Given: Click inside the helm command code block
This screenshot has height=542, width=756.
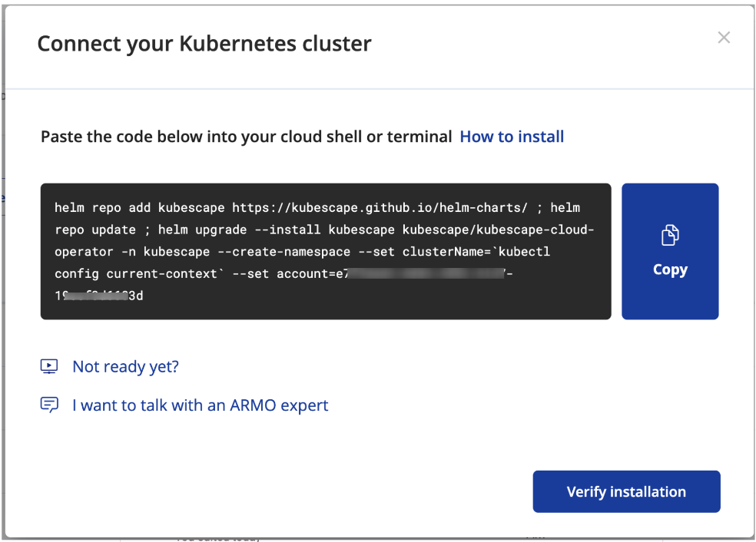Looking at the screenshot, I should (326, 251).
